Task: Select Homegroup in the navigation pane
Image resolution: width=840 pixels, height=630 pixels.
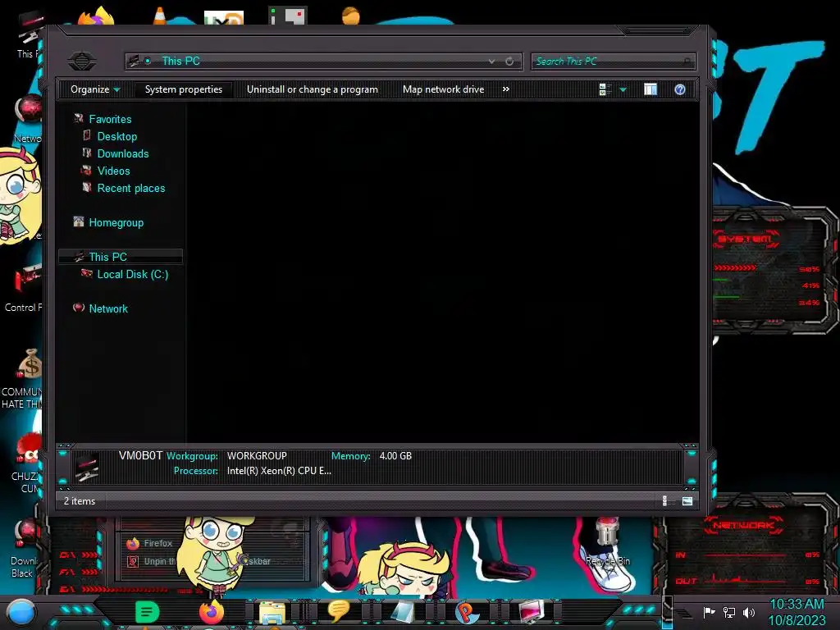Action: 116,222
